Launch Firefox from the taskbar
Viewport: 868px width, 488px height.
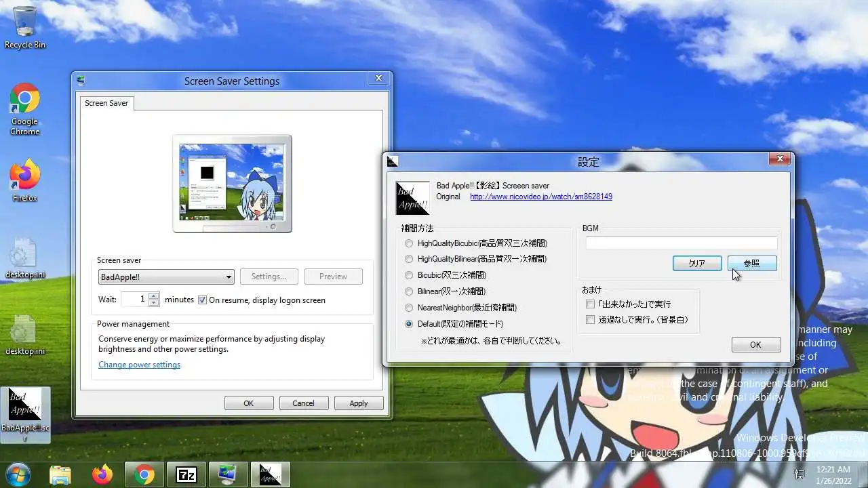click(102, 475)
